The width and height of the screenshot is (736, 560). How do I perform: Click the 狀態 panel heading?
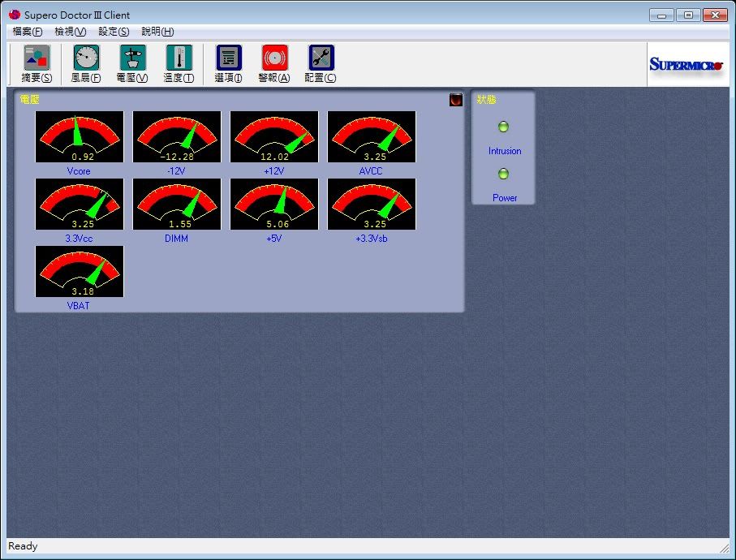click(486, 100)
